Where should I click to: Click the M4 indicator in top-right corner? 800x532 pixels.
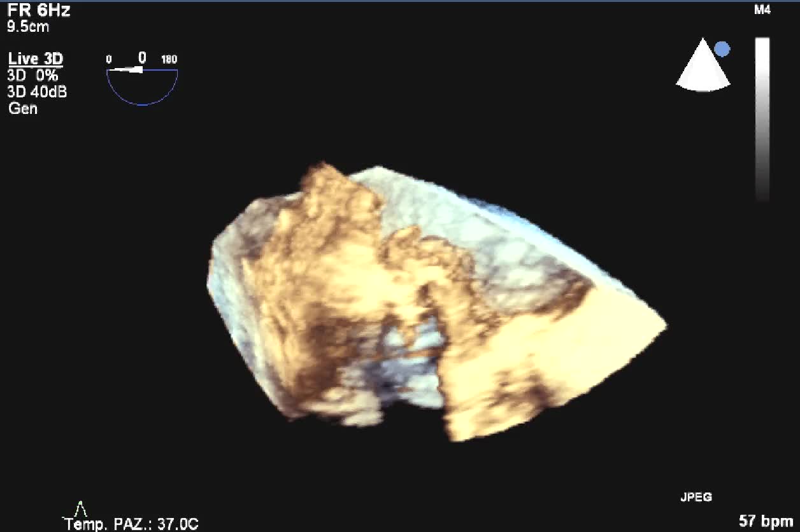pos(762,11)
